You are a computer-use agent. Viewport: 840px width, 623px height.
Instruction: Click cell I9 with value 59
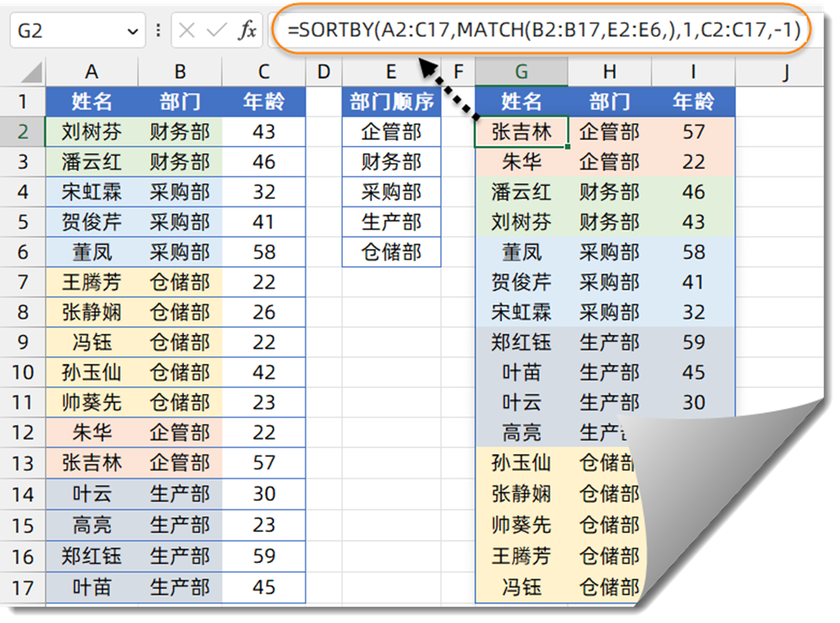[694, 342]
